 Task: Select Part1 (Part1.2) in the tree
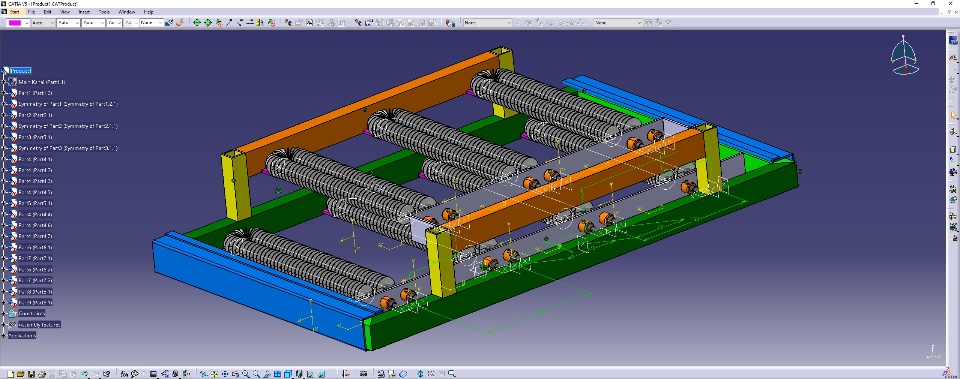click(36, 93)
